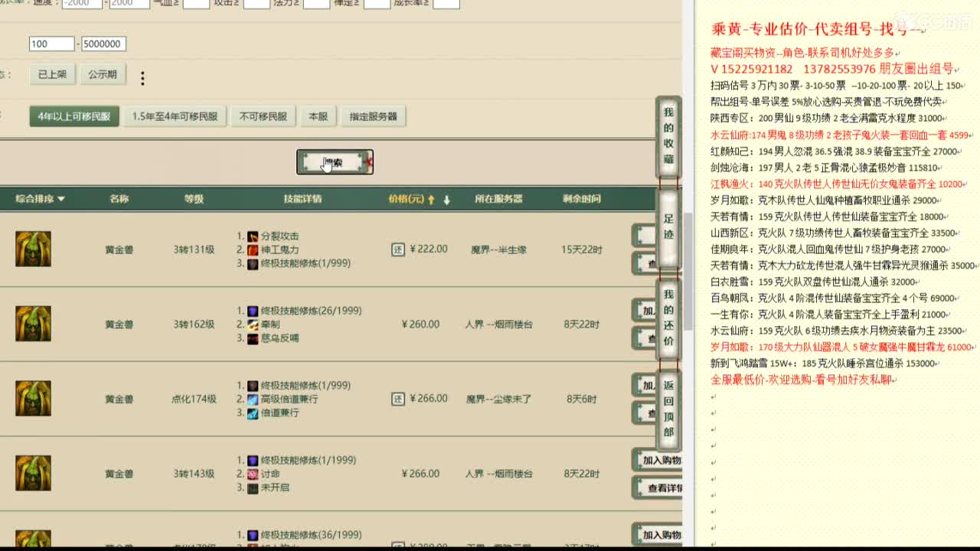Click the 名称 column header

[119, 199]
